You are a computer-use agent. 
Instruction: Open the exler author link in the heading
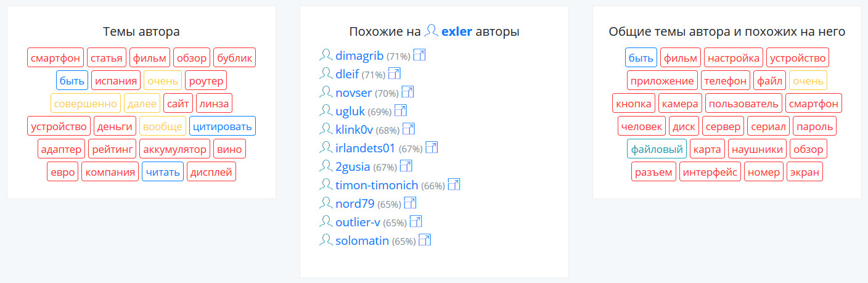[457, 31]
